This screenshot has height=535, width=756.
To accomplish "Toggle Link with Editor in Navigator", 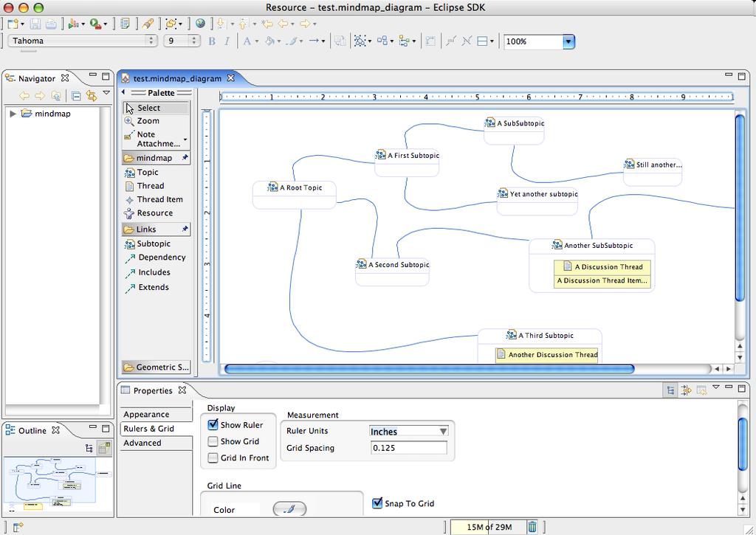I will 91,96.
